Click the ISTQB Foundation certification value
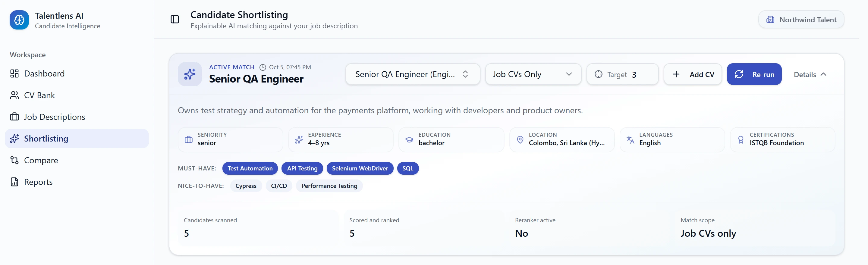The image size is (868, 265). [776, 143]
